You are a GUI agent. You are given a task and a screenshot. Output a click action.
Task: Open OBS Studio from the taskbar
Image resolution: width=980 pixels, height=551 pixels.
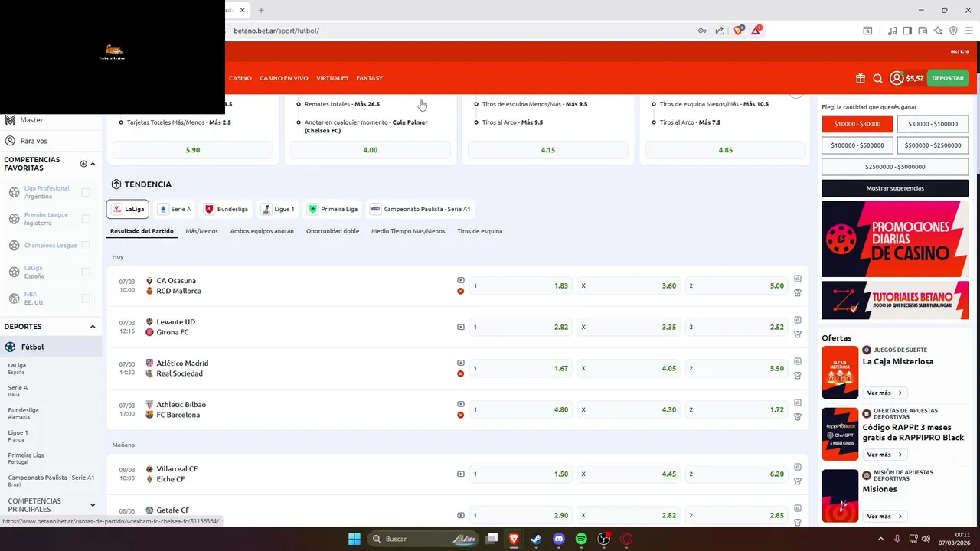(x=604, y=539)
